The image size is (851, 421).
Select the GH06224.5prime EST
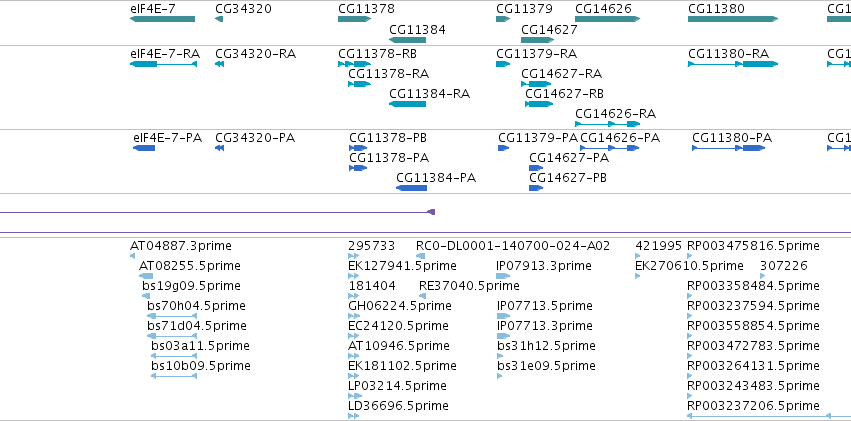click(x=354, y=316)
